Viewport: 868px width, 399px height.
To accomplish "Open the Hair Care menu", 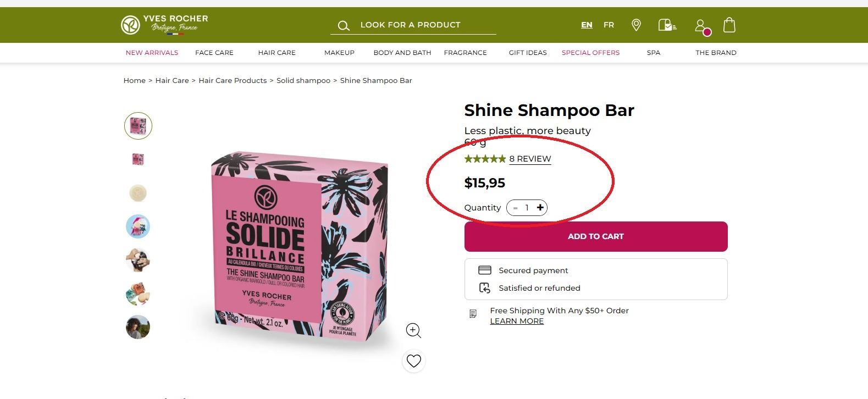I will click(277, 53).
